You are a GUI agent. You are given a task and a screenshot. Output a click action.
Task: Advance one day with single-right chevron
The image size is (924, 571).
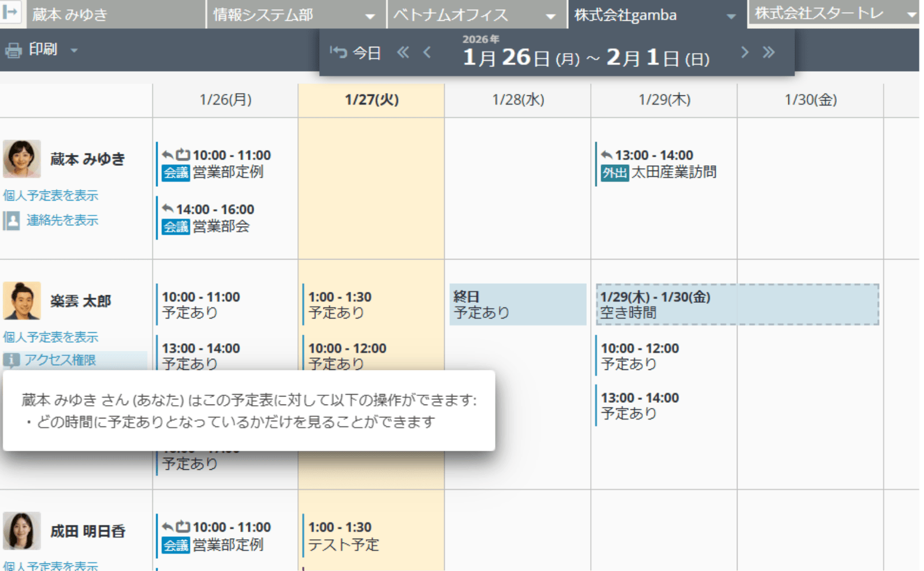pos(744,53)
